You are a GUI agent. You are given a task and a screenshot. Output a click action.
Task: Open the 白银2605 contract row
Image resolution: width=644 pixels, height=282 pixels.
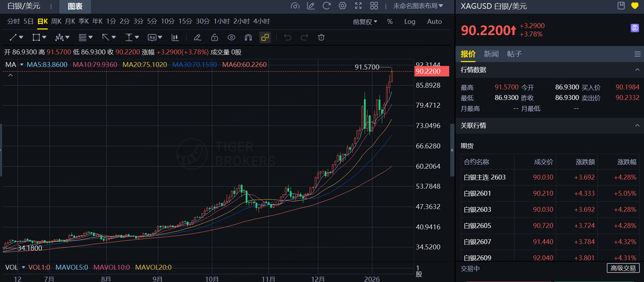[550, 226]
